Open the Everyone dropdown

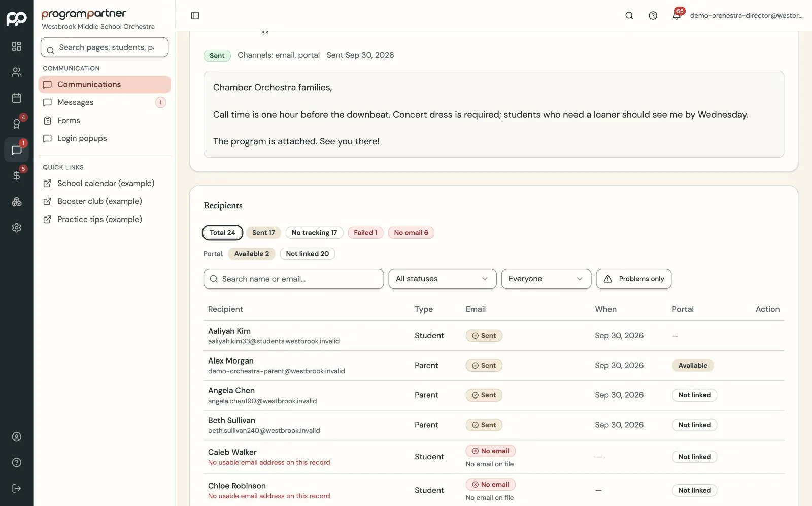click(546, 279)
